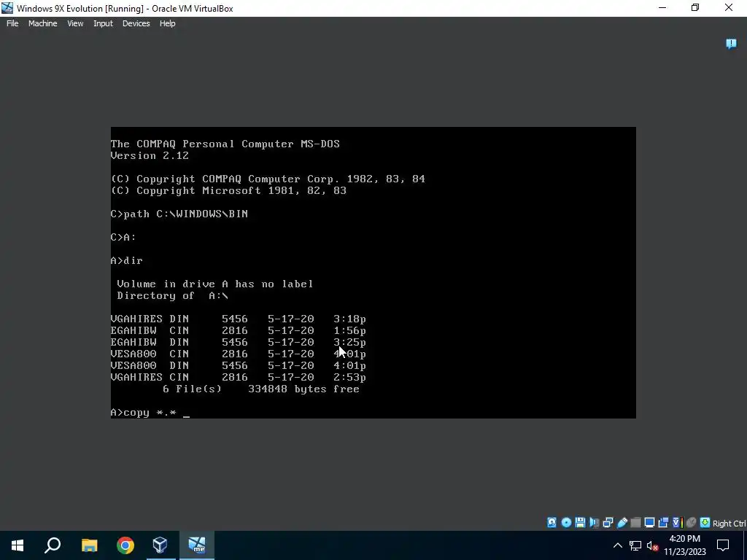This screenshot has height=560, width=747.
Task: Open the Machine menu
Action: [43, 23]
